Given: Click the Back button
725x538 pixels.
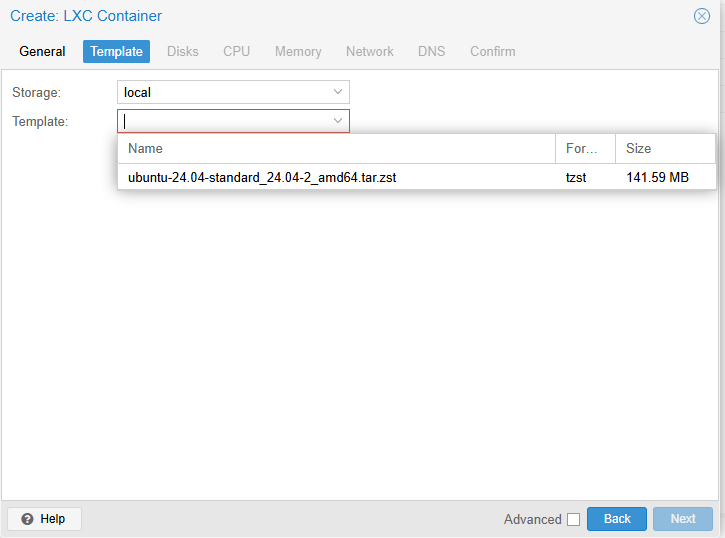Looking at the screenshot, I should pos(617,519).
